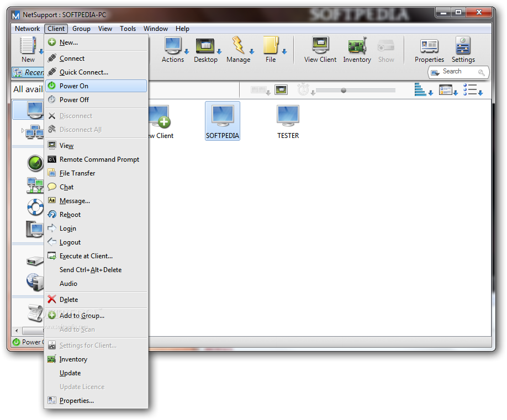The width and height of the screenshot is (507, 420).
Task: Open the Actions dropdown arrow
Action: (x=187, y=51)
